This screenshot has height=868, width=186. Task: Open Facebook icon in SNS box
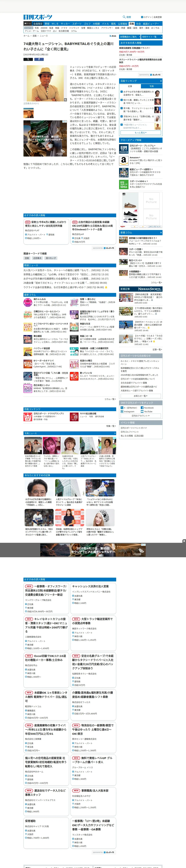(x=142, y=408)
